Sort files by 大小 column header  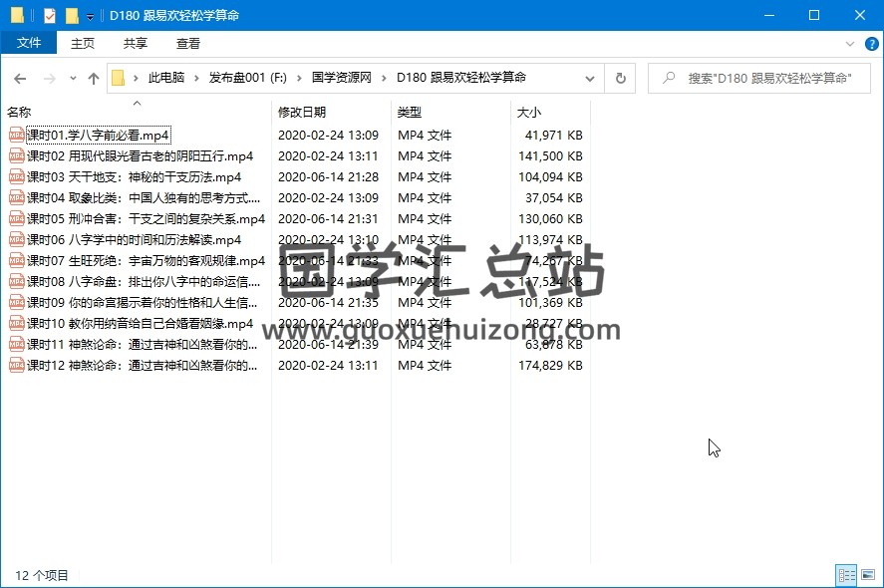click(529, 112)
